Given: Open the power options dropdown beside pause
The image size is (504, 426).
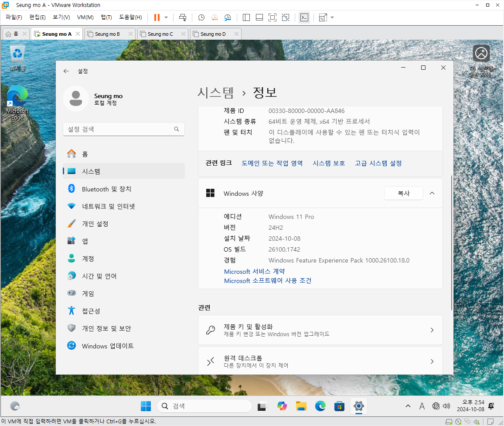Looking at the screenshot, I should [x=166, y=17].
